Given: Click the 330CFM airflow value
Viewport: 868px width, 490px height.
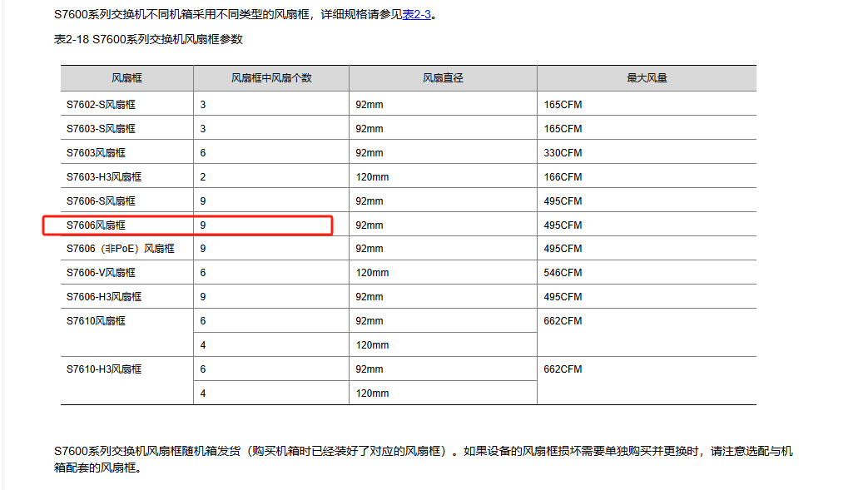Looking at the screenshot, I should (563, 153).
